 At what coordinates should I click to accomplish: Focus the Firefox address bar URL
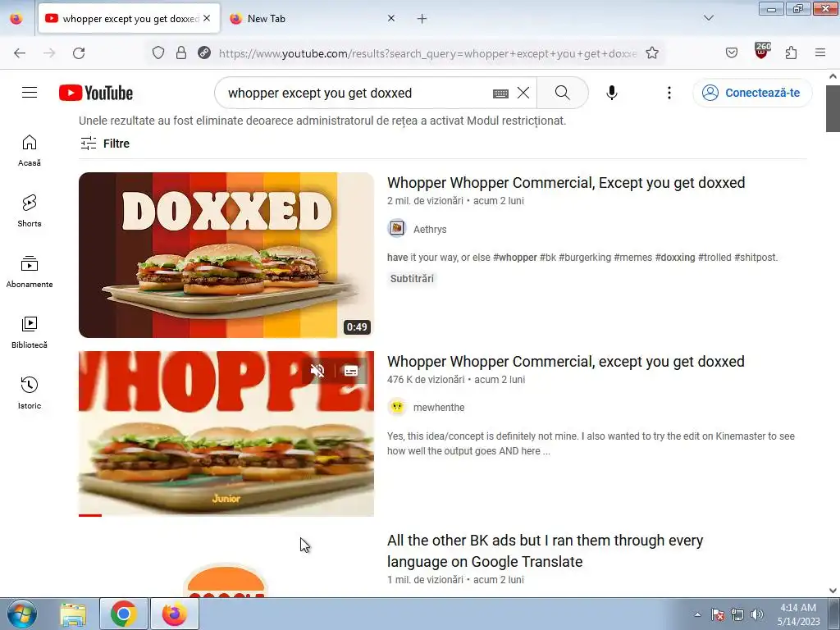tap(427, 53)
